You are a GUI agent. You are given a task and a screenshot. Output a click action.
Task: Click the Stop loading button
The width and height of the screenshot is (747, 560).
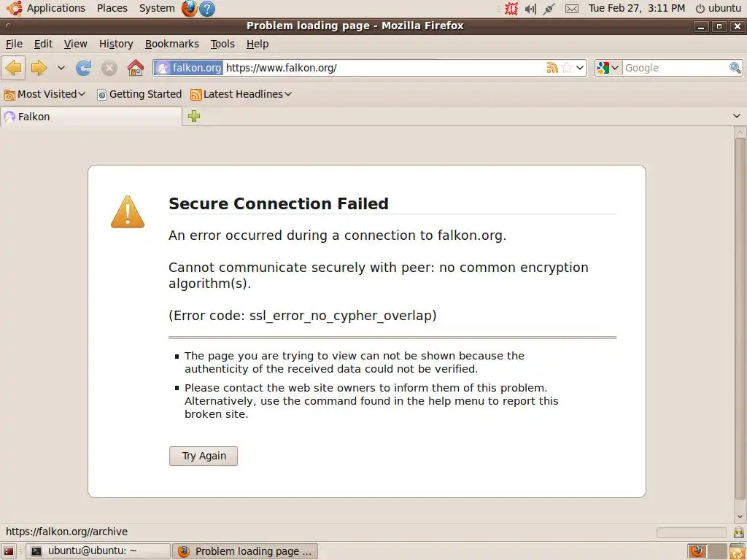(x=109, y=68)
